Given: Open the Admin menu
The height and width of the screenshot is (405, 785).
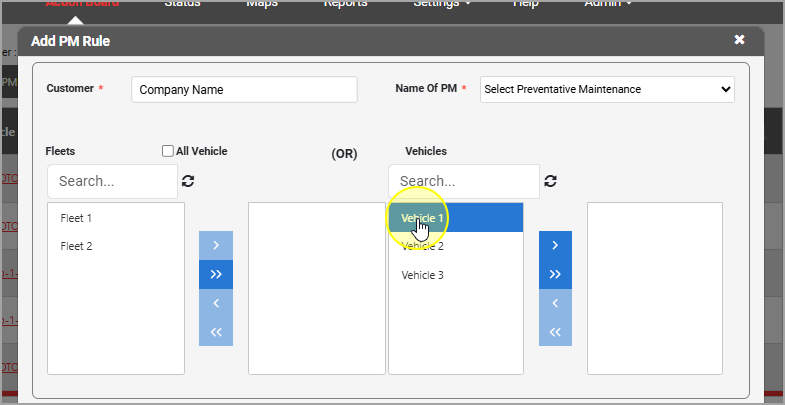Looking at the screenshot, I should coord(607,4).
